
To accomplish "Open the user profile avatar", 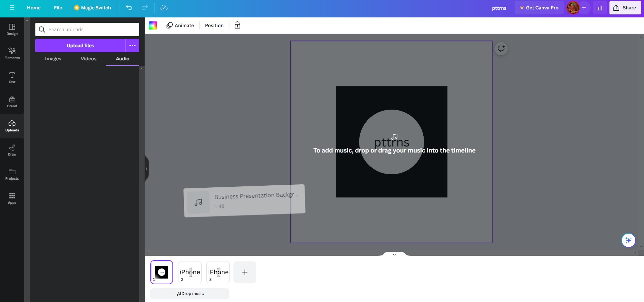I will click(x=573, y=8).
